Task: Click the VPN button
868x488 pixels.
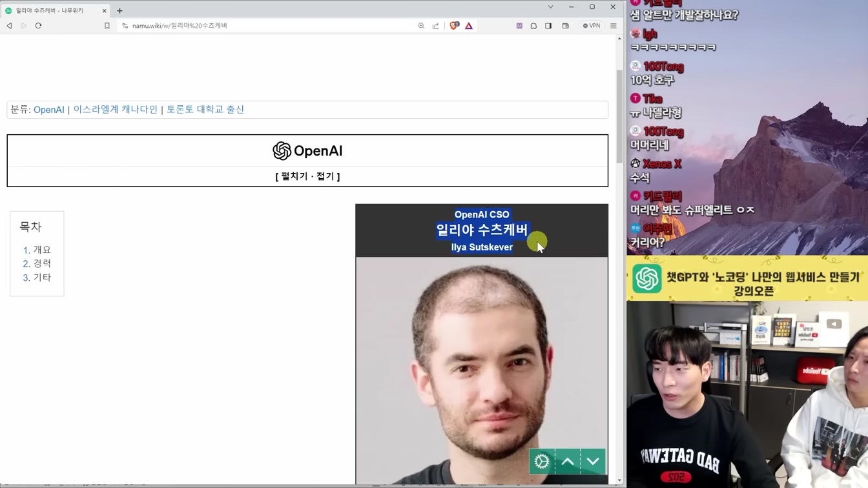Action: [x=592, y=26]
